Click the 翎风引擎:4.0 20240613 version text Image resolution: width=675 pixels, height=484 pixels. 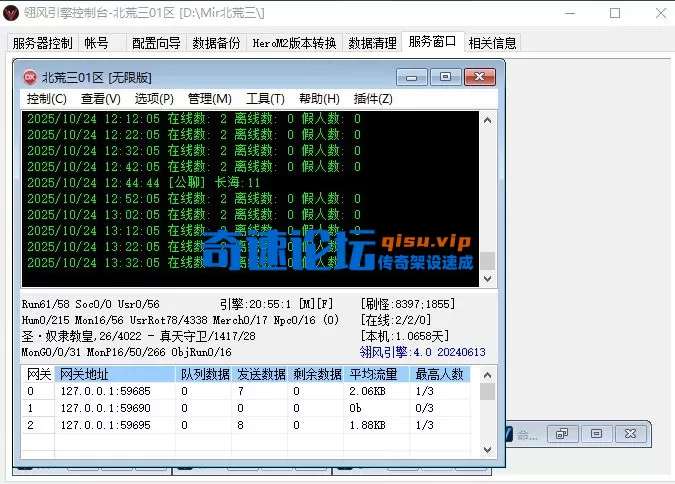tap(423, 352)
